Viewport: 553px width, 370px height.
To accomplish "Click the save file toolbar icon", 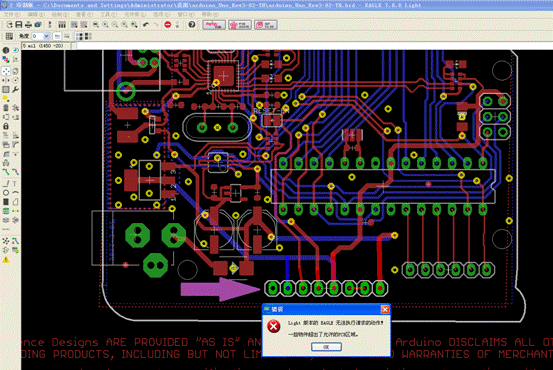I will (x=19, y=25).
